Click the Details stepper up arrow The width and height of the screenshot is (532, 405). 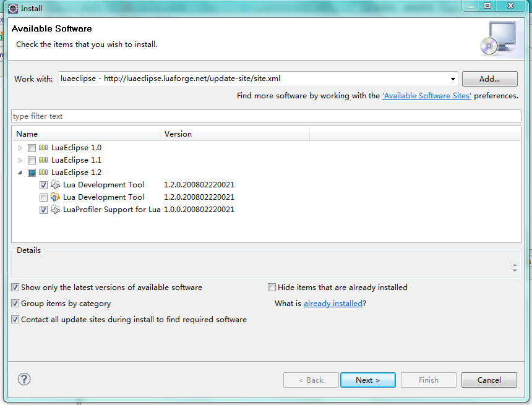(x=515, y=265)
